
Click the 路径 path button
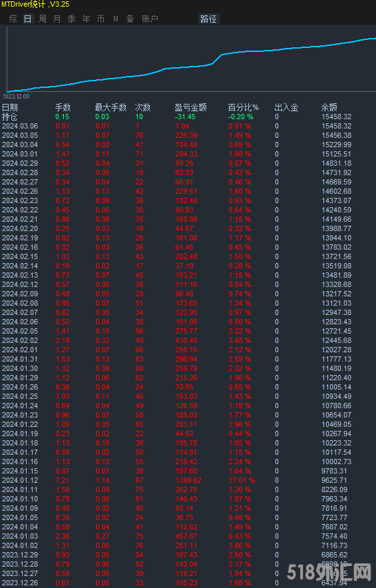(x=208, y=19)
